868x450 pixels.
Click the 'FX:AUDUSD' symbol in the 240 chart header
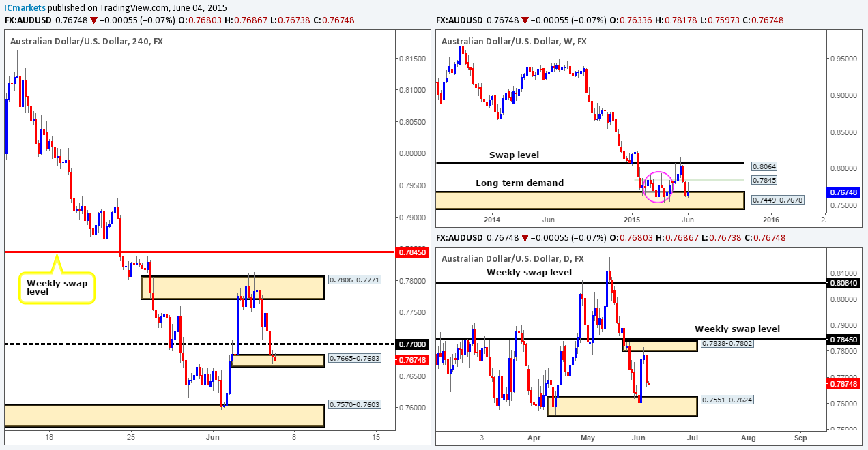[x=27, y=20]
